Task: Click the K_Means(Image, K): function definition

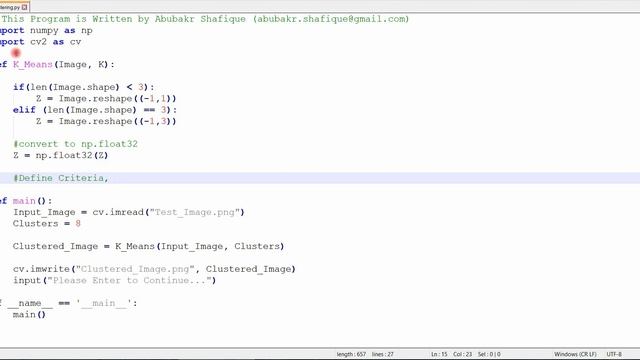Action: (x=57, y=64)
